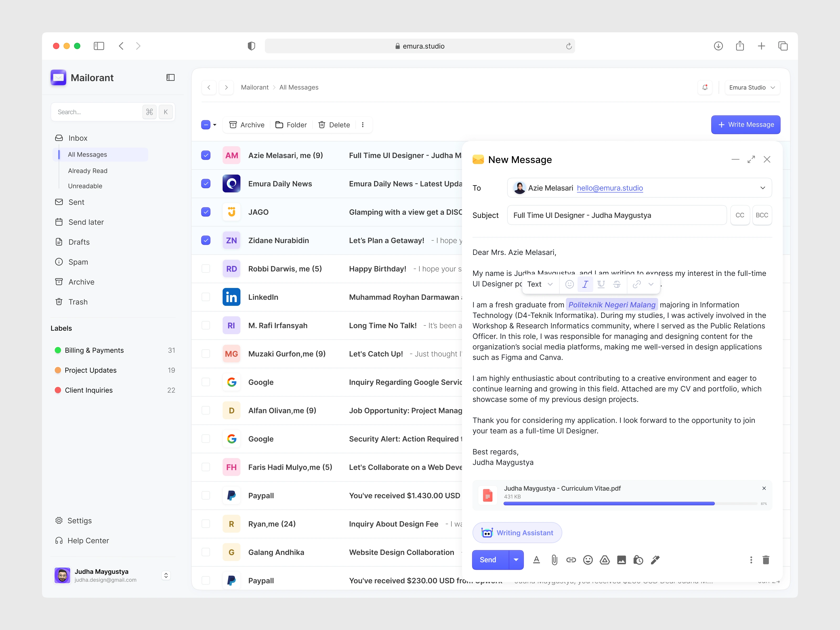This screenshot has width=840, height=630.
Task: Archive the selected messages
Action: 247,125
